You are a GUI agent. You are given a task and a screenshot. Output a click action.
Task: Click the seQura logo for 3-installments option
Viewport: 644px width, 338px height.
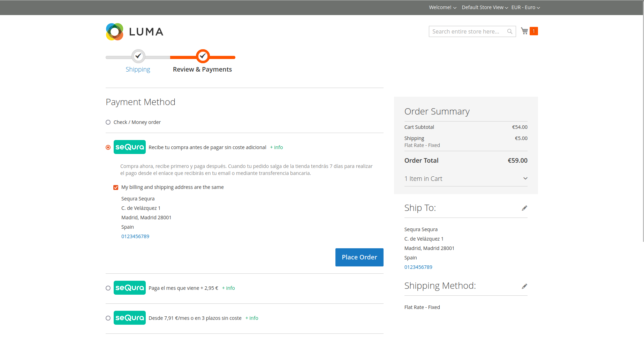pyautogui.click(x=130, y=318)
